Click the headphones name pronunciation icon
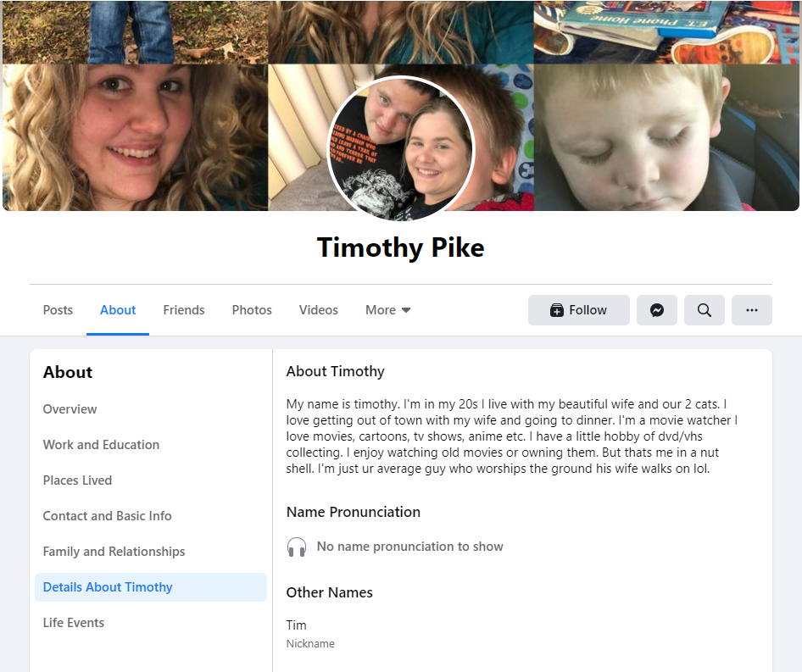 (297, 547)
